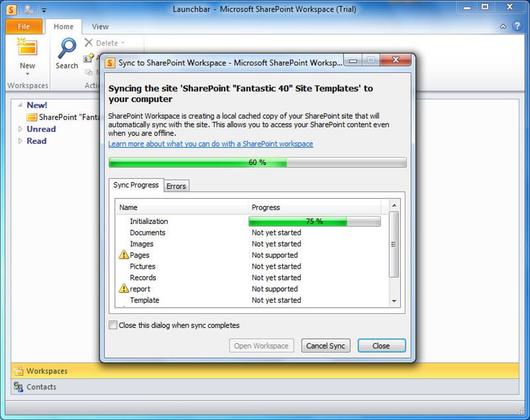Open the 'Learn more about what you can do' link
Screen dimensions: 530x420
tap(210, 143)
